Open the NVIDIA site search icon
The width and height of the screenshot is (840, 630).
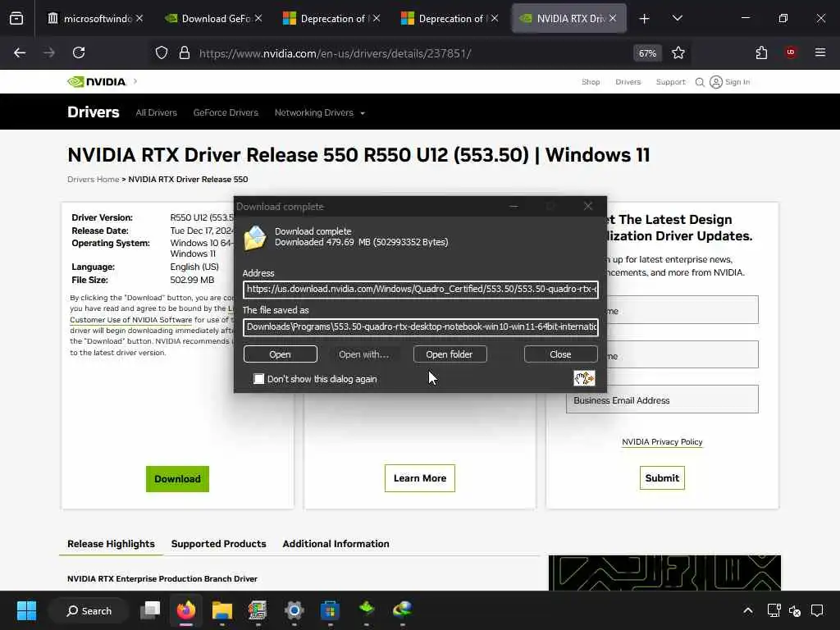click(700, 82)
